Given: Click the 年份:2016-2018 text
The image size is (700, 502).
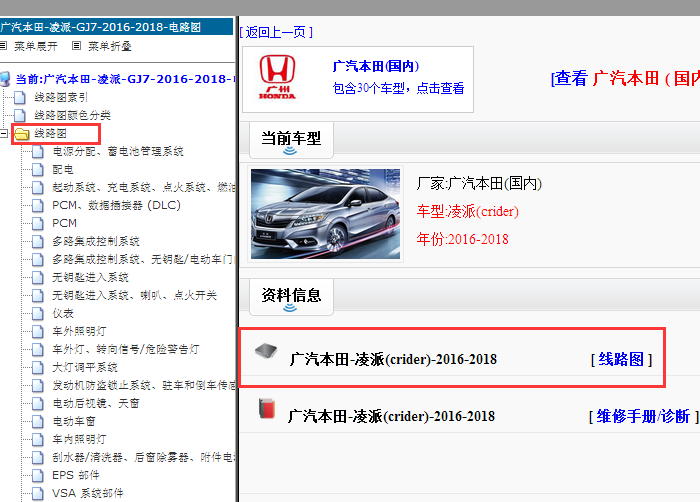Looking at the screenshot, I should [462, 239].
